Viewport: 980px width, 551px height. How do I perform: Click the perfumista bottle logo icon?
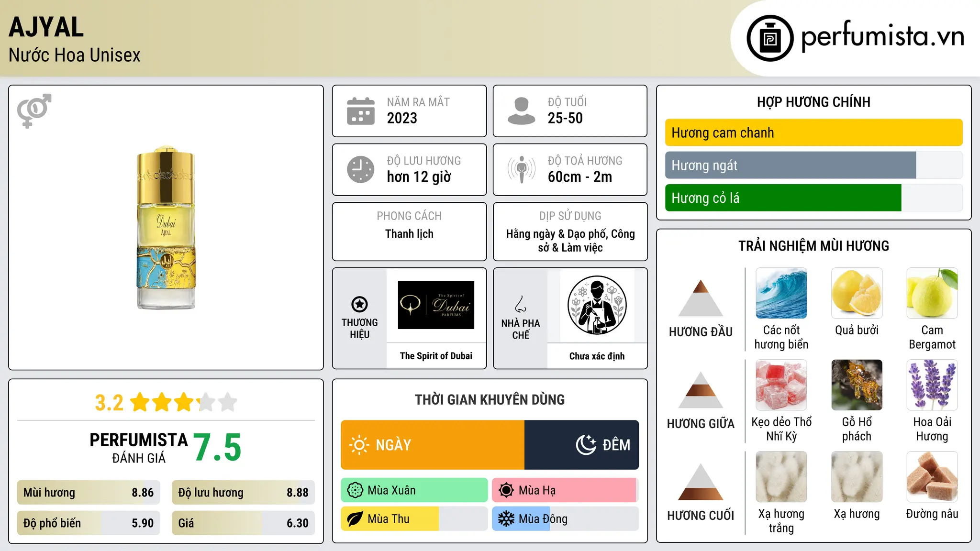tap(770, 38)
